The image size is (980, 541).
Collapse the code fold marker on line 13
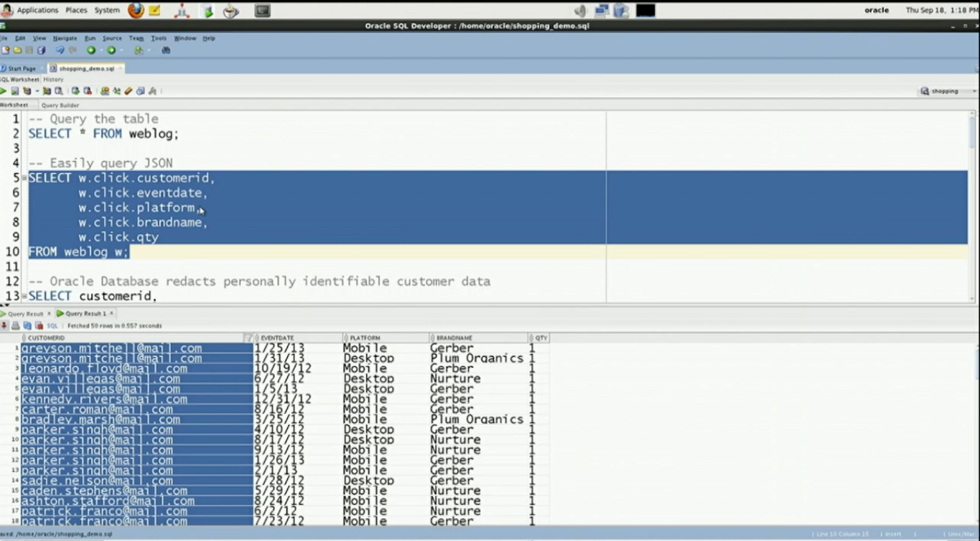[x=24, y=296]
